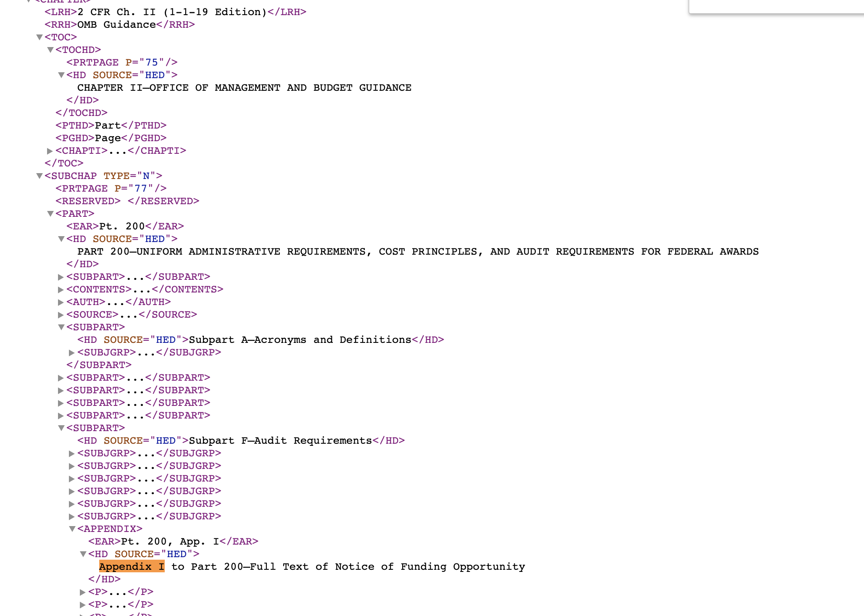Expand SUBJGRP under Subpart A
Viewport: 864px width, 616px height.
click(72, 353)
